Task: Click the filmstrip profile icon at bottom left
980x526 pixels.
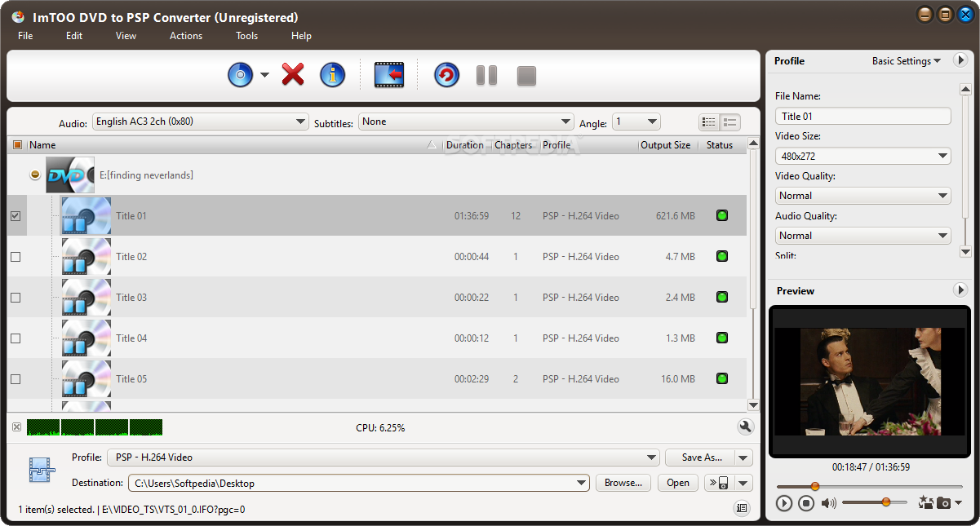Action: coord(42,470)
